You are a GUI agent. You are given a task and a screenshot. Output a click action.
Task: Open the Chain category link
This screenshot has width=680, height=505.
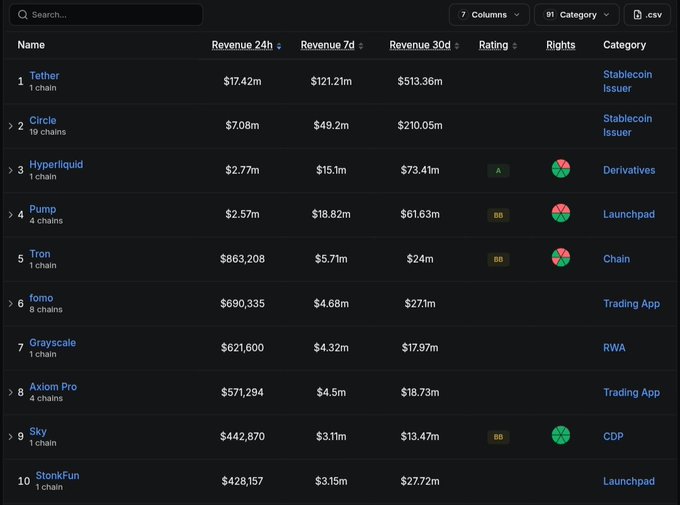tap(616, 259)
